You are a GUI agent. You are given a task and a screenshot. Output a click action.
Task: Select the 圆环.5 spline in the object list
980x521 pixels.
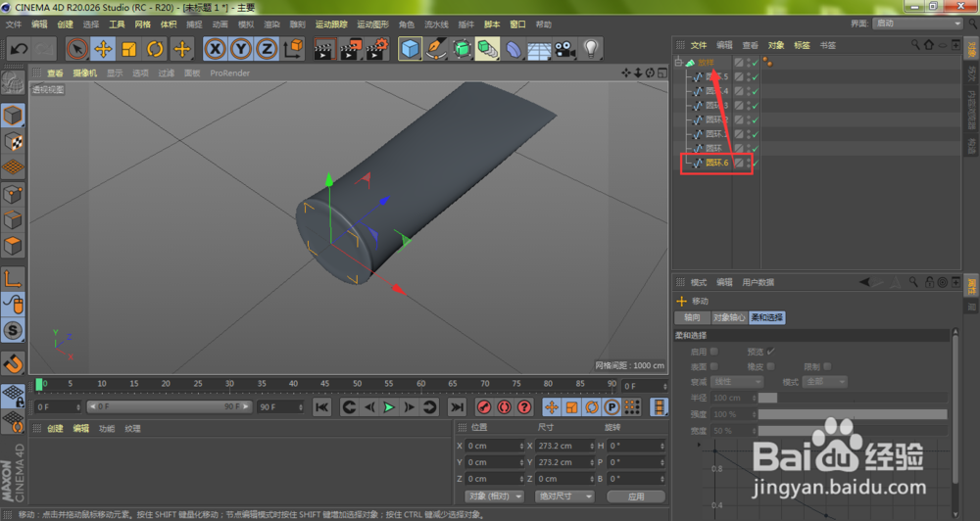(x=717, y=76)
